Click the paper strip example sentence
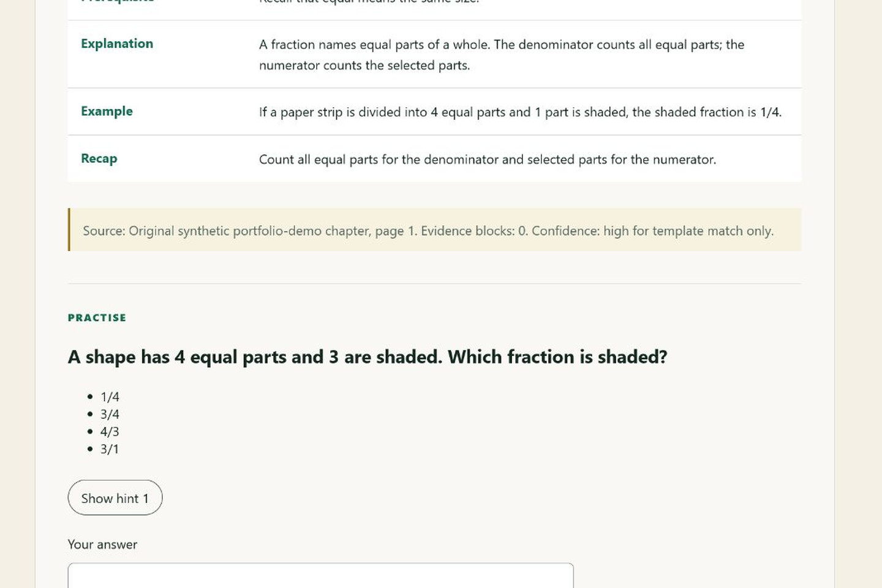Screen dimensions: 882x588 point(520,112)
